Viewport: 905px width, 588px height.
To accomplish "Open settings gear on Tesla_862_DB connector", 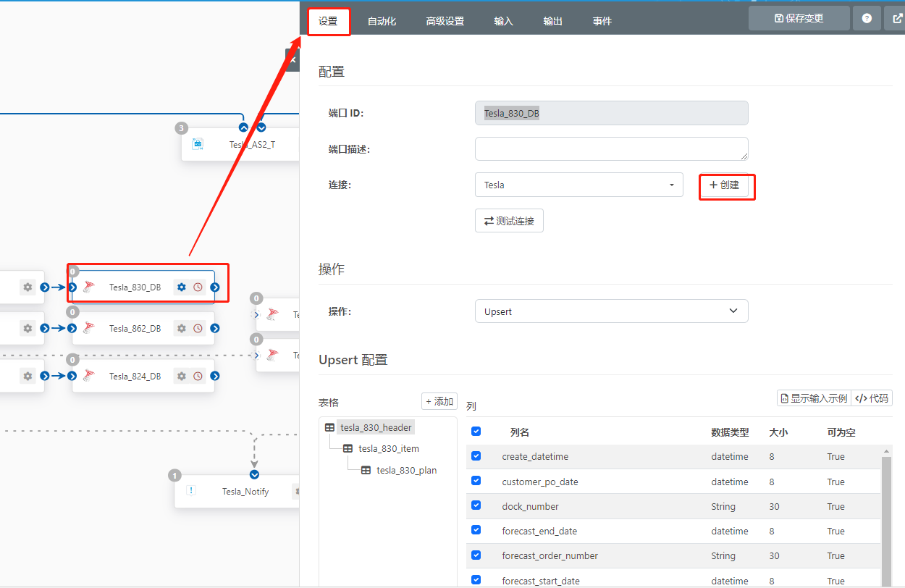I will click(182, 328).
